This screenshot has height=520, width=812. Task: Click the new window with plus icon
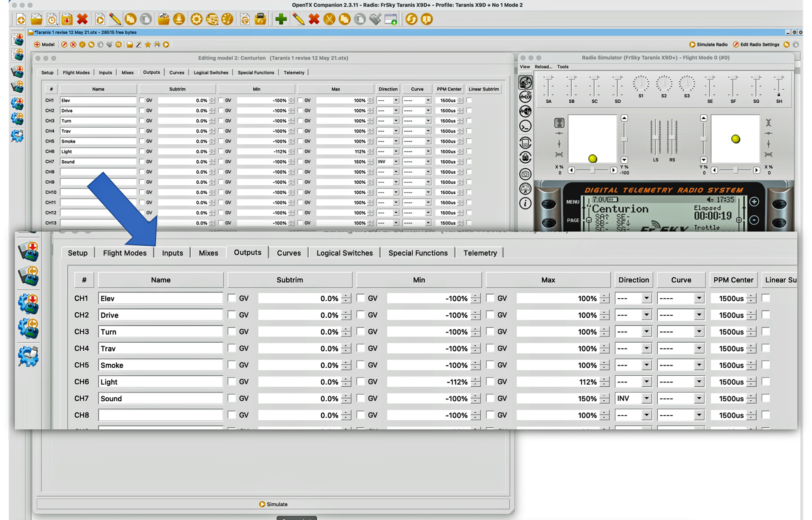(391, 19)
